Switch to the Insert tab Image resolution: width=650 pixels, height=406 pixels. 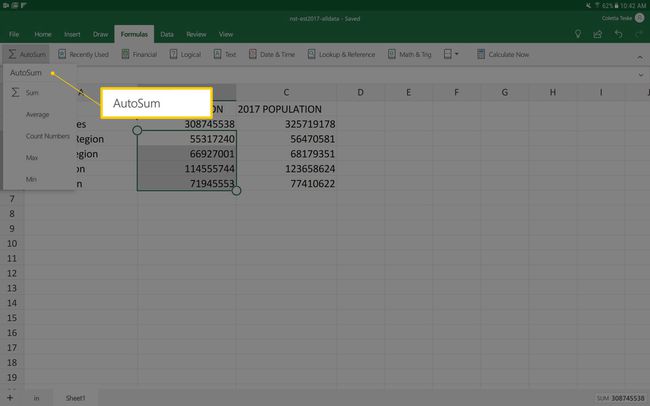[x=72, y=34]
